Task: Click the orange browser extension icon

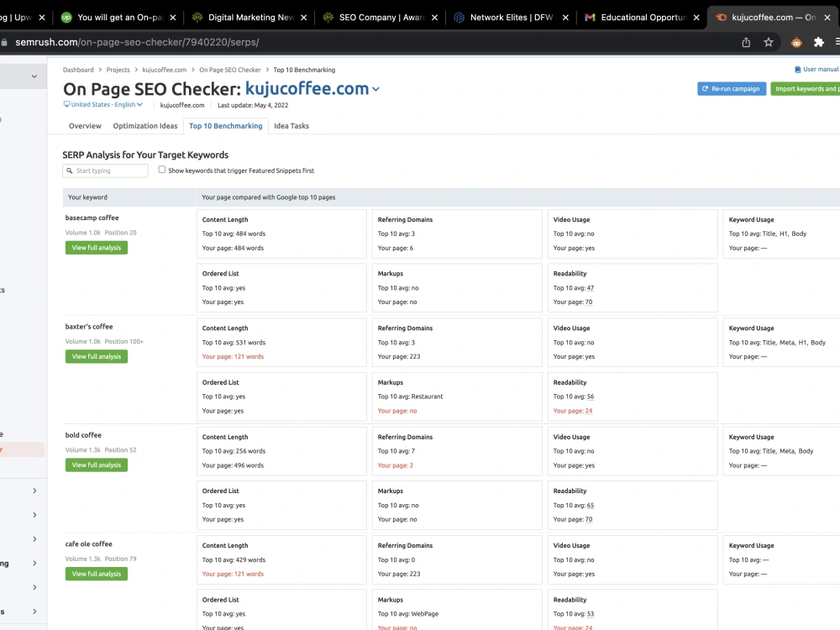Action: click(796, 42)
